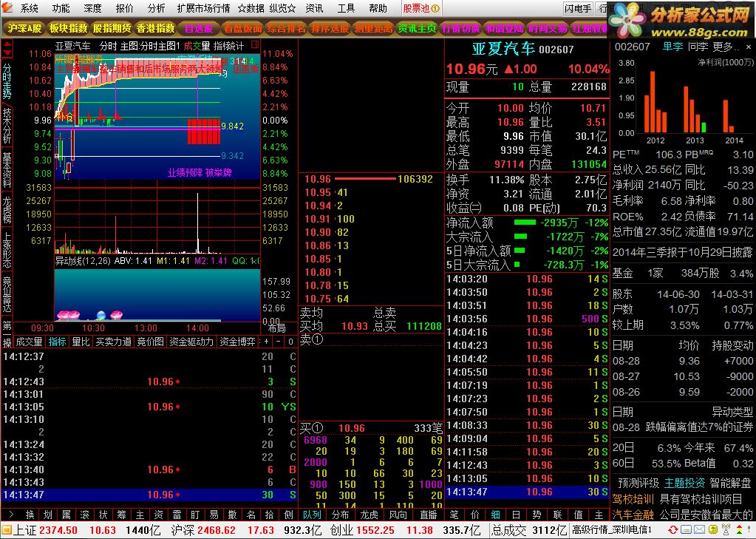Screen dimensions: 756x539
Task: Open the 扩展市场行情 menu
Action: click(x=203, y=8)
